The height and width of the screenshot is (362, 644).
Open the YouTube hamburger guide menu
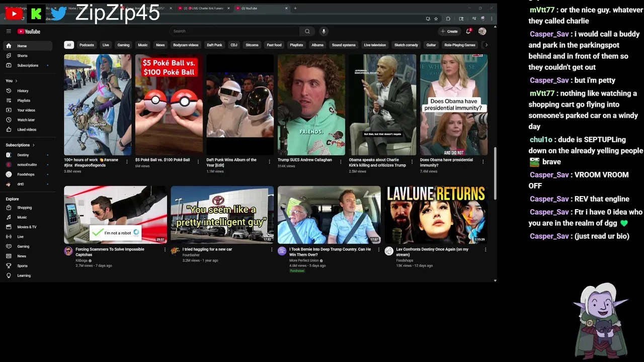9,31
